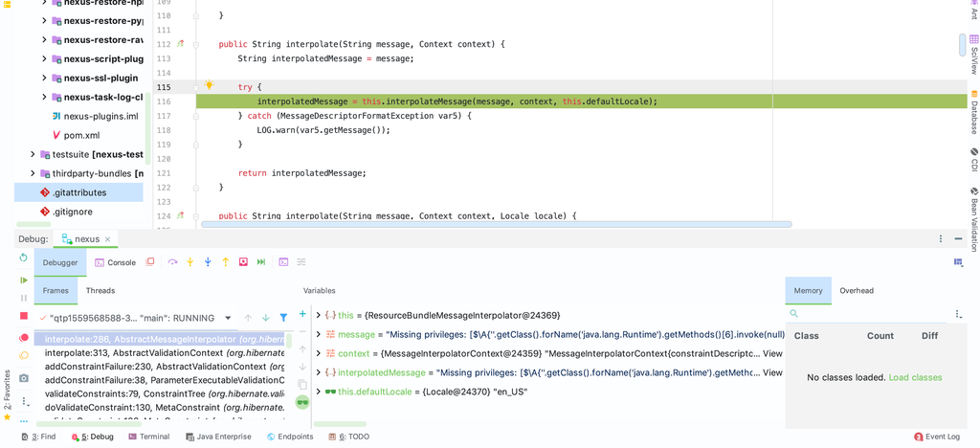Open the Overhead tab

tap(857, 291)
